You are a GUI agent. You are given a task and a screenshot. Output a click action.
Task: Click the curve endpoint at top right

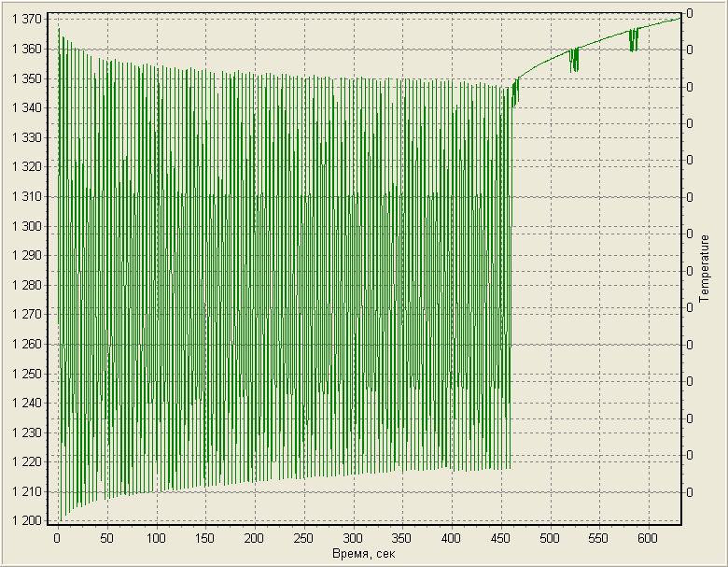tap(680, 18)
